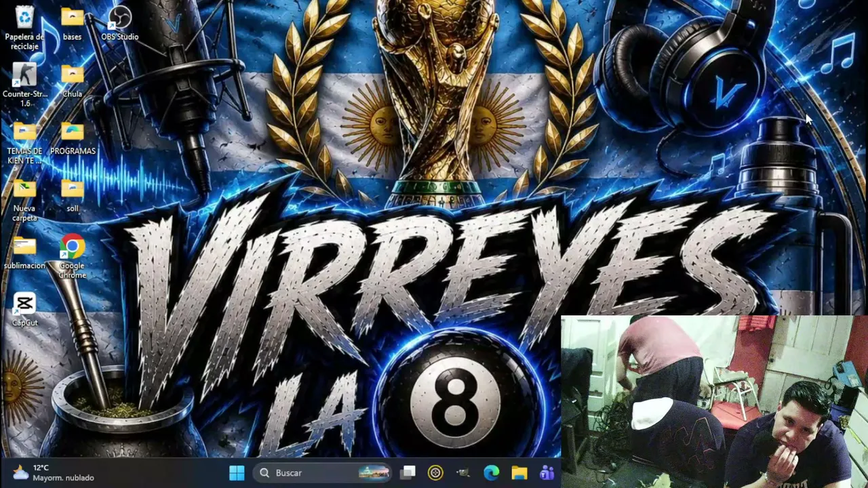Select the soll folder
Image resolution: width=868 pixels, height=488 pixels.
coord(72,197)
